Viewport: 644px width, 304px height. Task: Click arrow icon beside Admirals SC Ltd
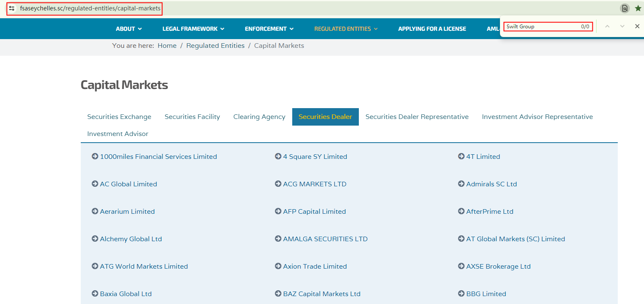461,184
